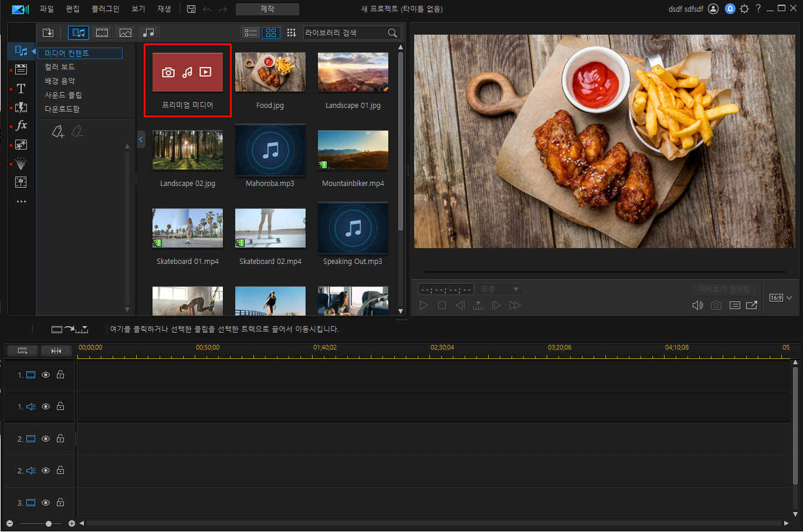Toggle the eye on audio track 1

tap(46, 406)
